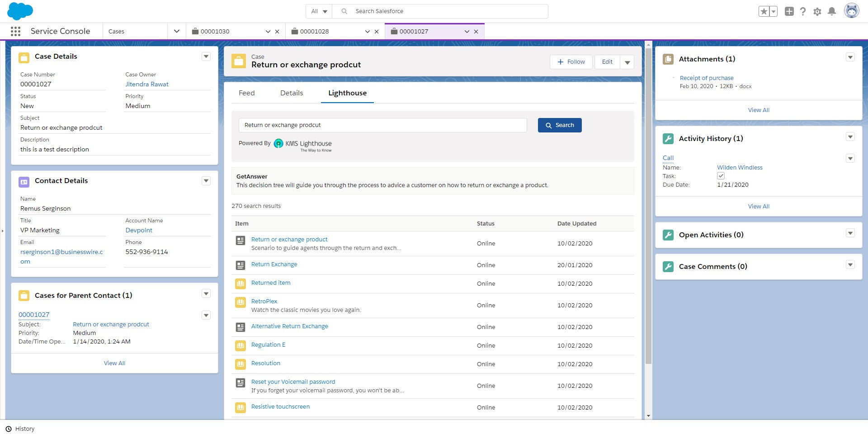
Task: Open the dropdown next to the Edit button
Action: tap(627, 62)
